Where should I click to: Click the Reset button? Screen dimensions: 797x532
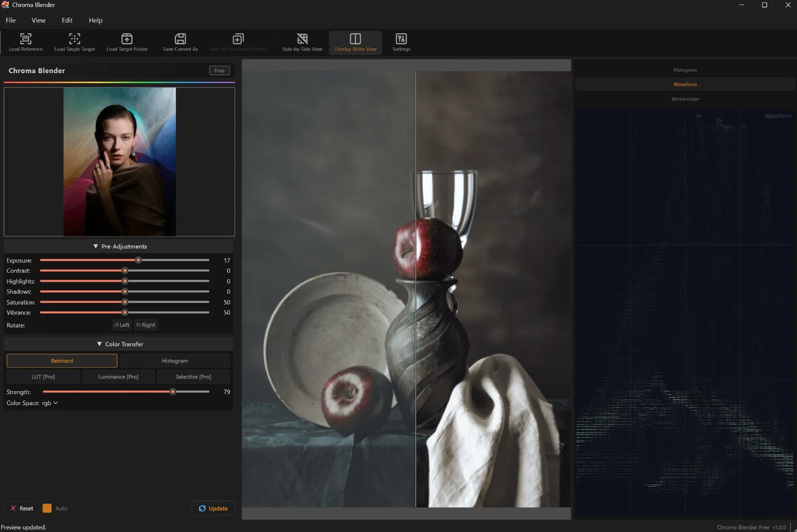click(21, 508)
